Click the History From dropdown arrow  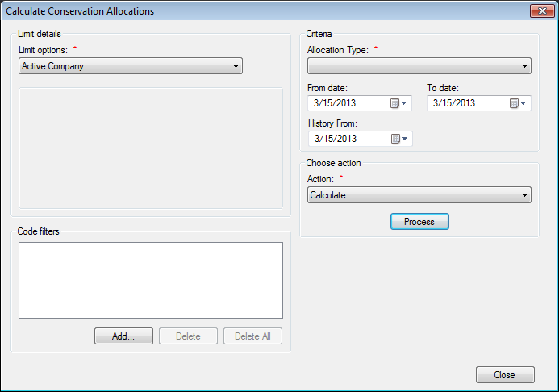(x=405, y=139)
